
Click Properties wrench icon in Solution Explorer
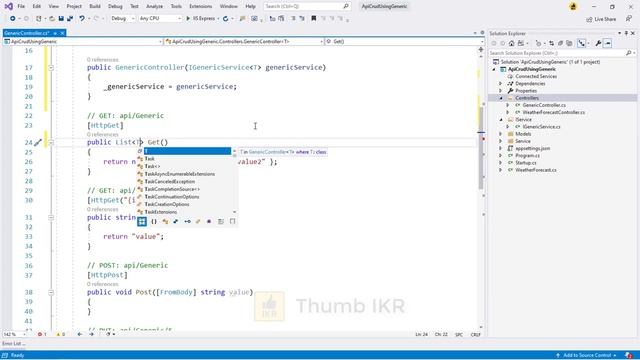598,43
